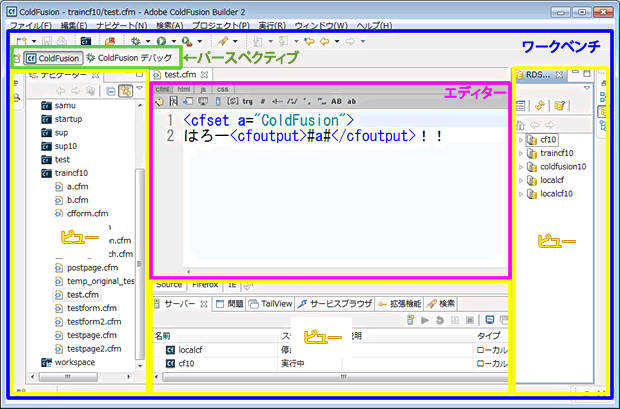Open the 拡張機能 tab
The height and width of the screenshot is (409, 620).
click(399, 304)
